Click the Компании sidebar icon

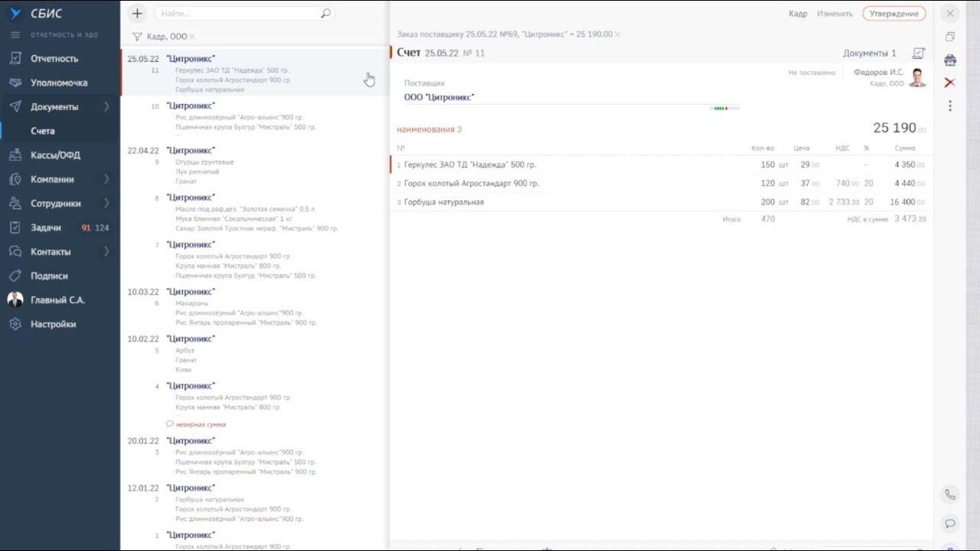[x=15, y=179]
